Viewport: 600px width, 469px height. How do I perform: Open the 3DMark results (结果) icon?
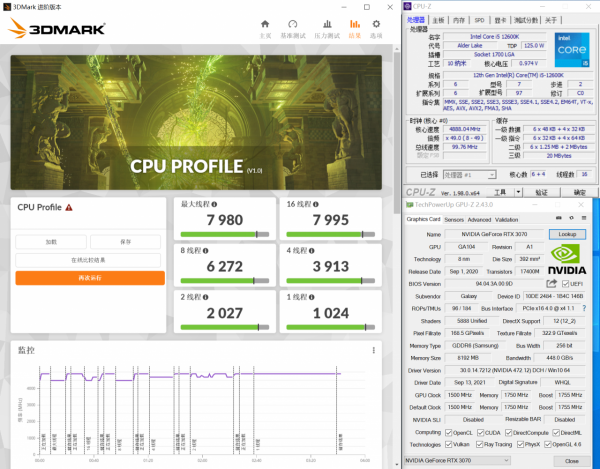pos(355,24)
